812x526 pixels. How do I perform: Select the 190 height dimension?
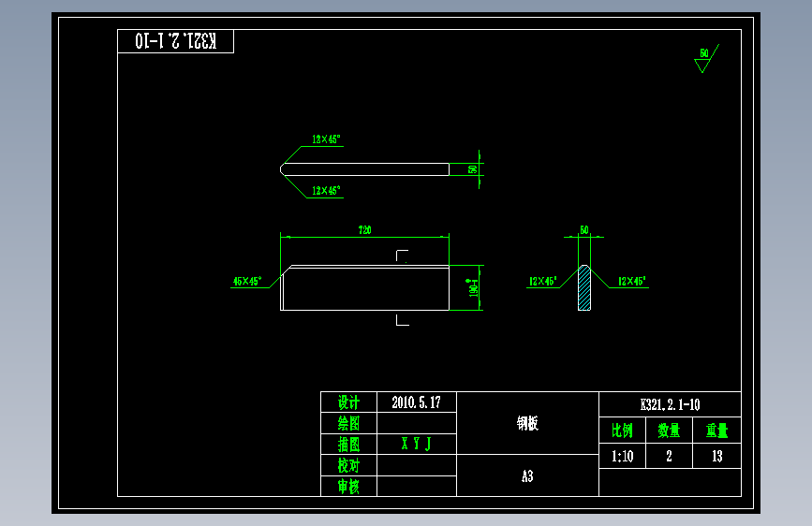[473, 288]
